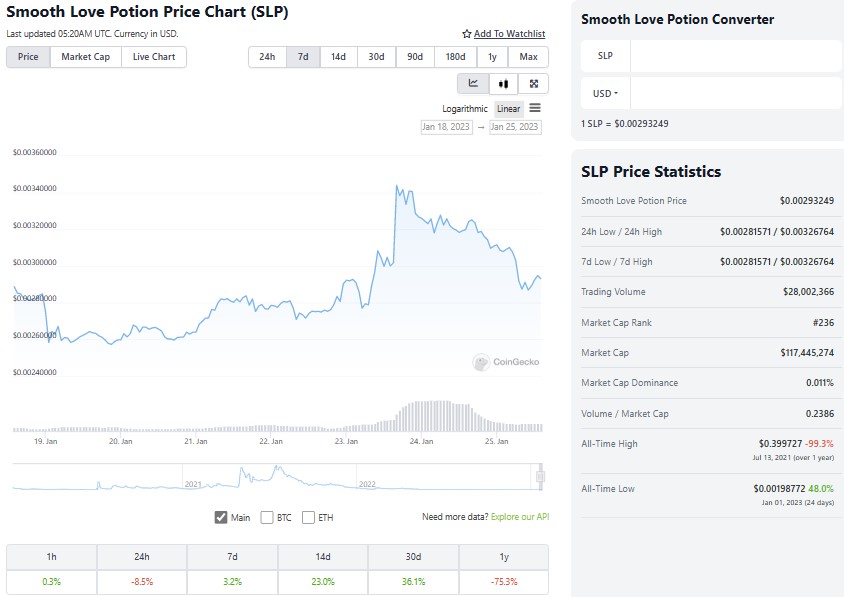Click the All-Time High value $0.399727
The image size is (844, 597).
(780, 444)
